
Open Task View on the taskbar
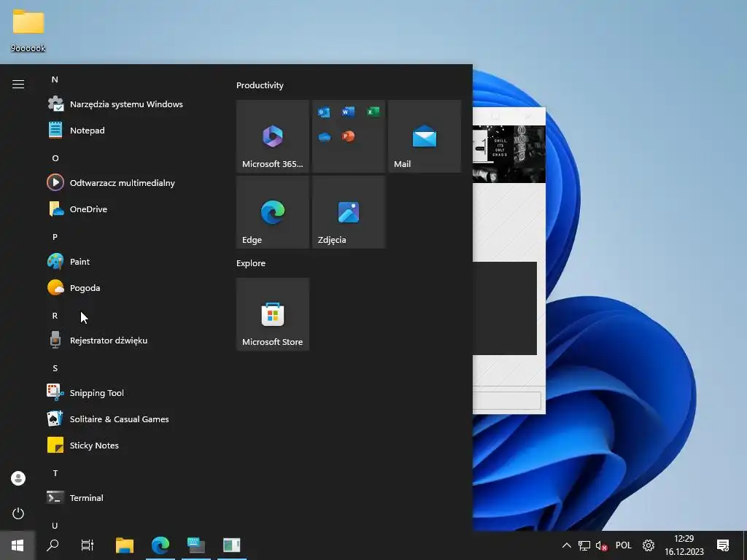(88, 545)
